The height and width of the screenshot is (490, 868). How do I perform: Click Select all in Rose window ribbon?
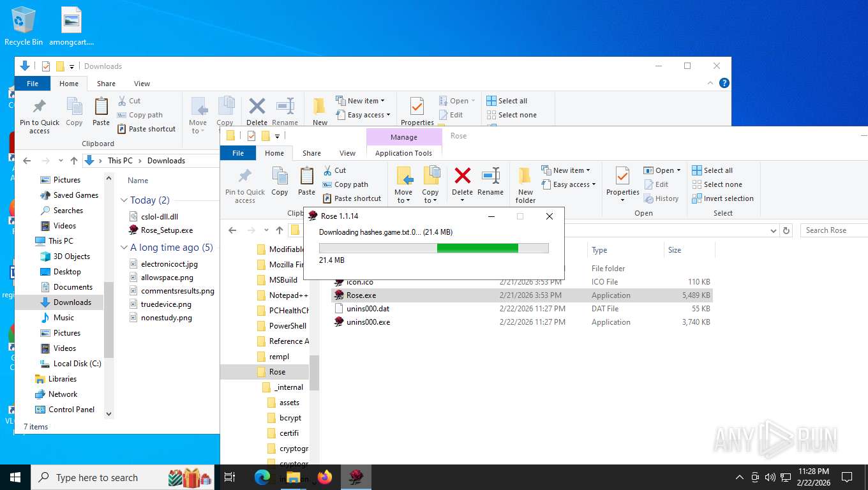click(712, 170)
